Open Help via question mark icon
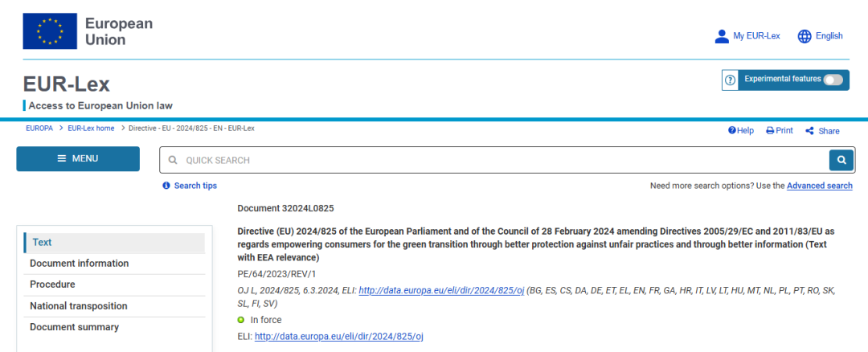This screenshot has height=352, width=868. click(x=732, y=131)
